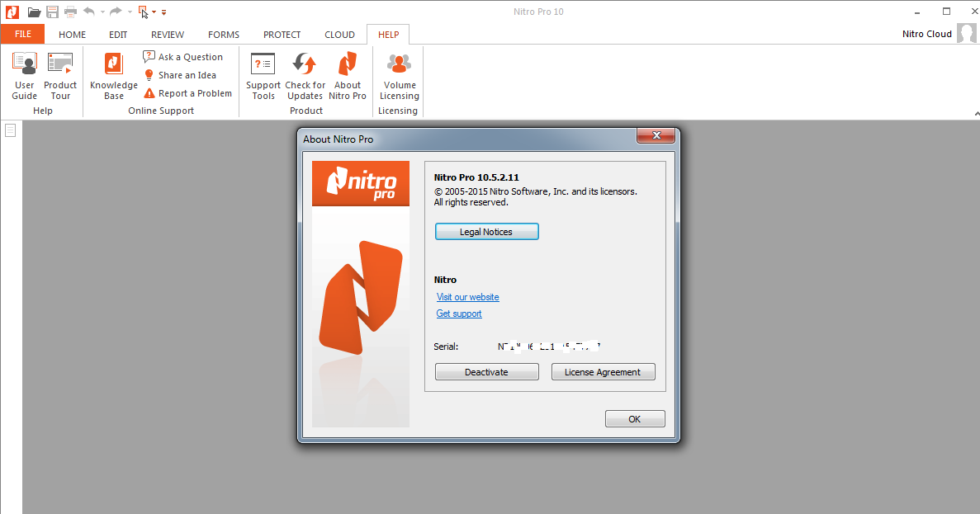Open Support Tools
The image size is (980, 514).
click(263, 76)
